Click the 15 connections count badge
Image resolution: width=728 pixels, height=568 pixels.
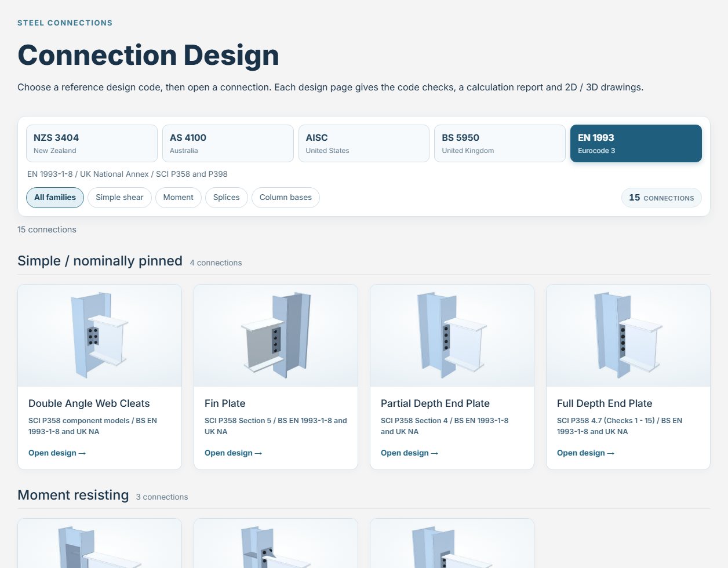coord(661,198)
